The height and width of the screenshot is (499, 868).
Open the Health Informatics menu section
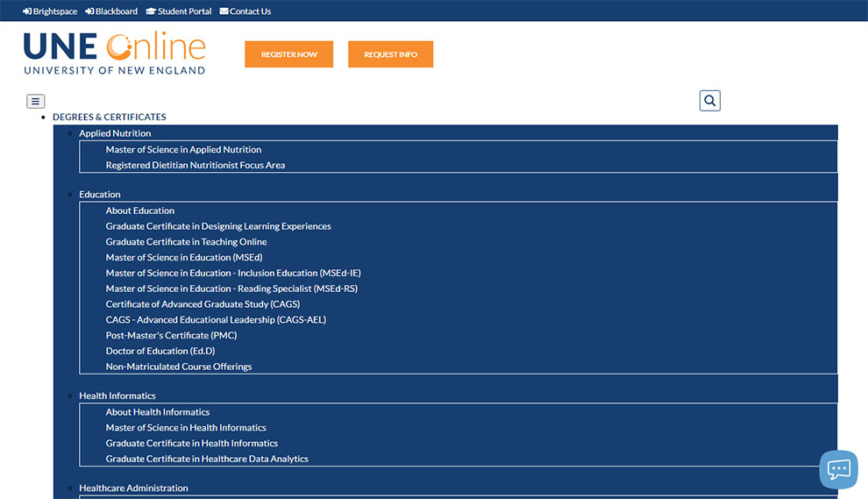[x=117, y=396]
